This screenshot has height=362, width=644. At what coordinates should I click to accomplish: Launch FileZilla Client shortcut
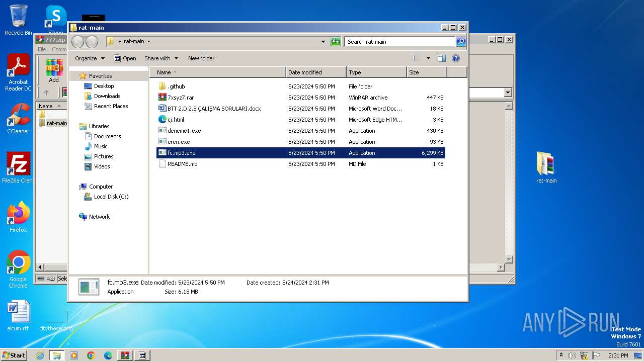[x=18, y=167]
